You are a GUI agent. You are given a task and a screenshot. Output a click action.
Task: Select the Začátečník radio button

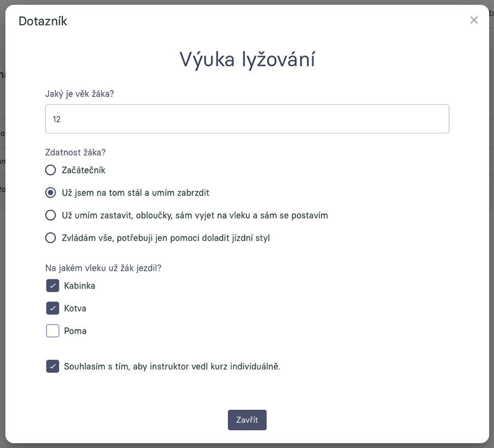point(50,170)
